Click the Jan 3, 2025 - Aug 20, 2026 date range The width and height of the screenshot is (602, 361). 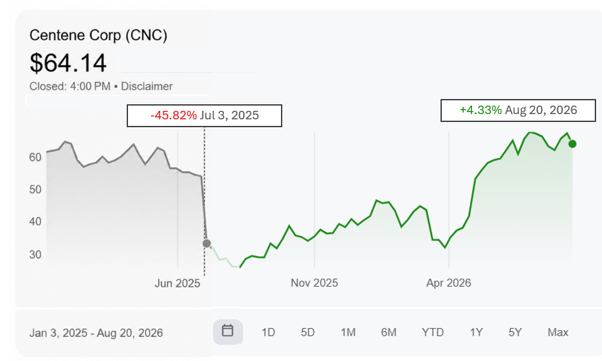coord(96,333)
